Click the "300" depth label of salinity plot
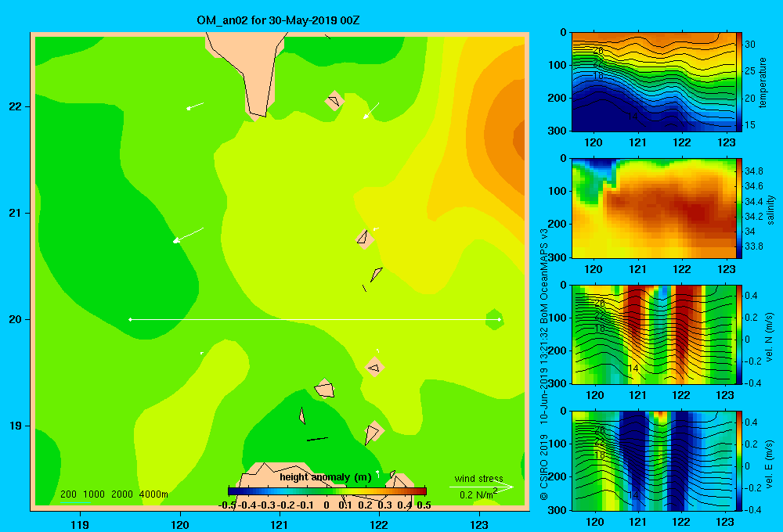The image size is (783, 532). click(x=557, y=257)
